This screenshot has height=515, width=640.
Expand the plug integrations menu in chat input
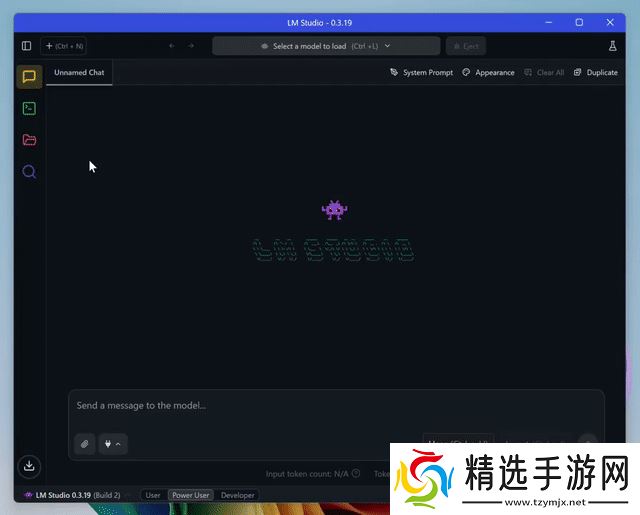(x=113, y=444)
